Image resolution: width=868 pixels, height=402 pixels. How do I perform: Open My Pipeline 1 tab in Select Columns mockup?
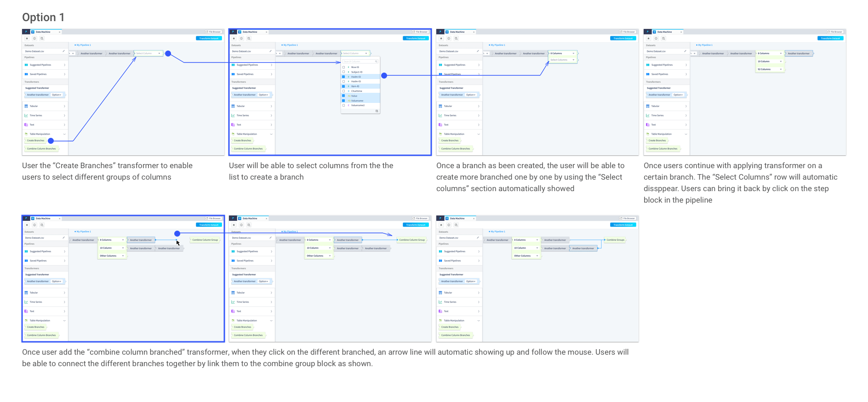click(497, 45)
